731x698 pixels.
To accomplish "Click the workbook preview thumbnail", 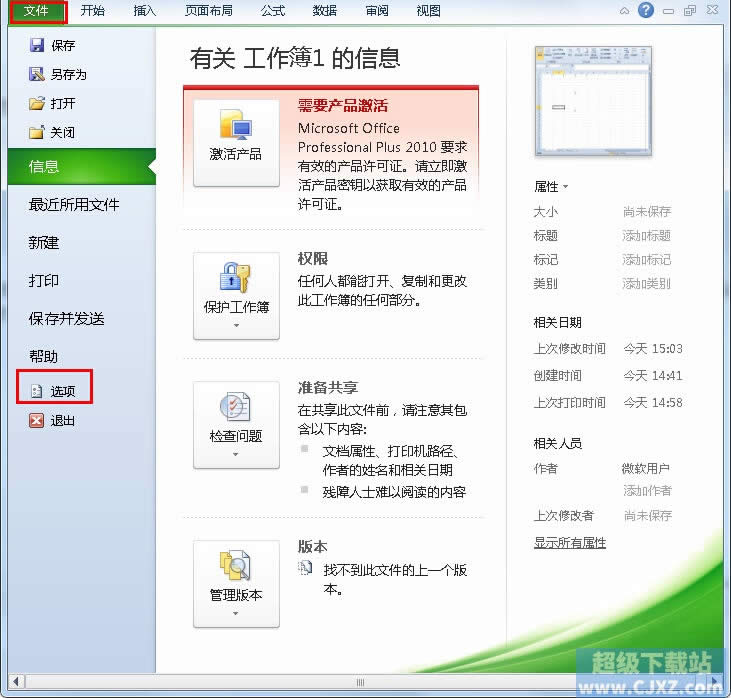I will point(593,101).
